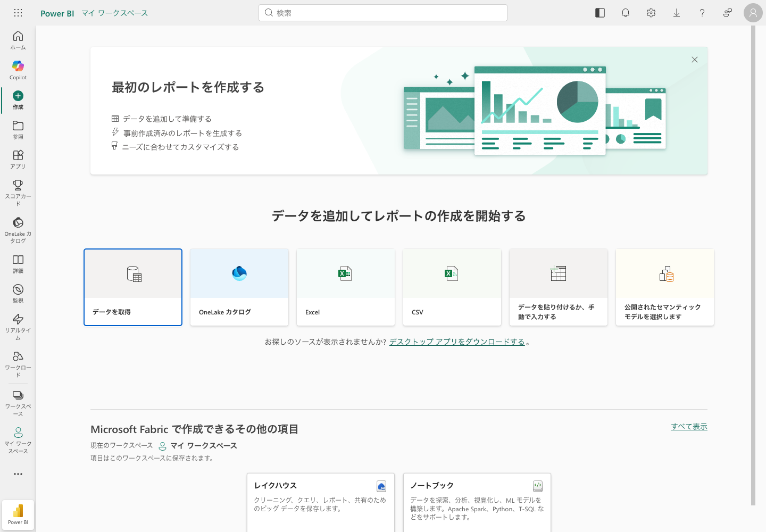Show more sidebar options ellipsis
This screenshot has width=766, height=532.
click(x=18, y=474)
